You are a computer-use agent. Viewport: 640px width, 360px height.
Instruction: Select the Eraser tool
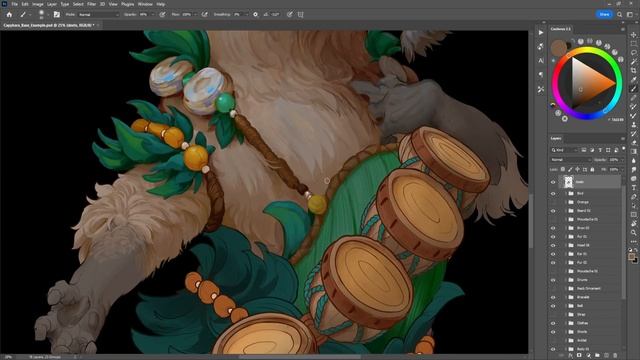tap(633, 143)
